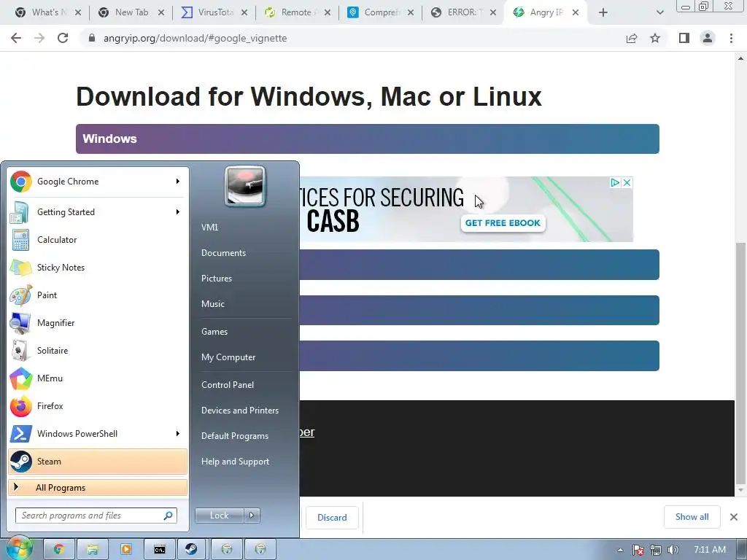The height and width of the screenshot is (560, 747).
Task: Click GET FREE EBOOK ad button
Action: tap(503, 223)
